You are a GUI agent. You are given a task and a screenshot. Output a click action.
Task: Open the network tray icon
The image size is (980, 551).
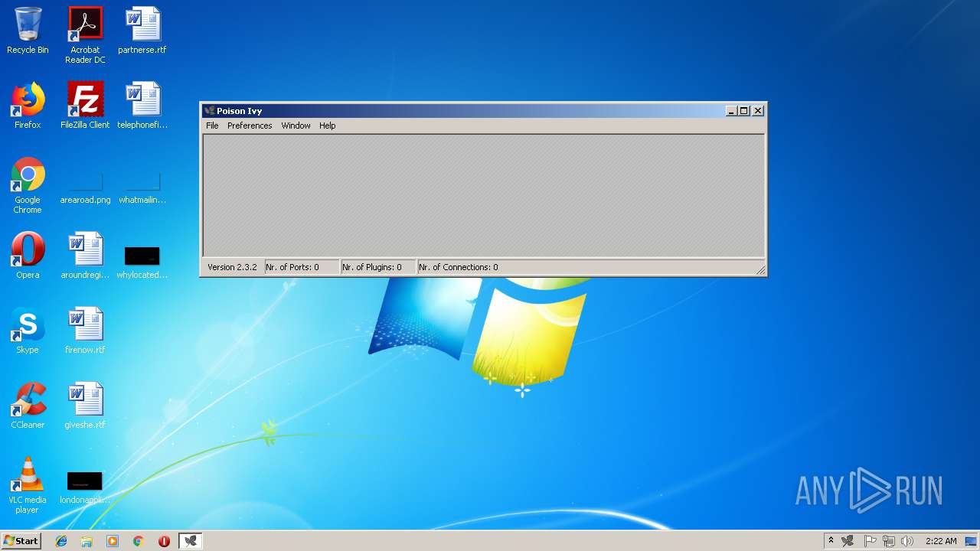889,541
